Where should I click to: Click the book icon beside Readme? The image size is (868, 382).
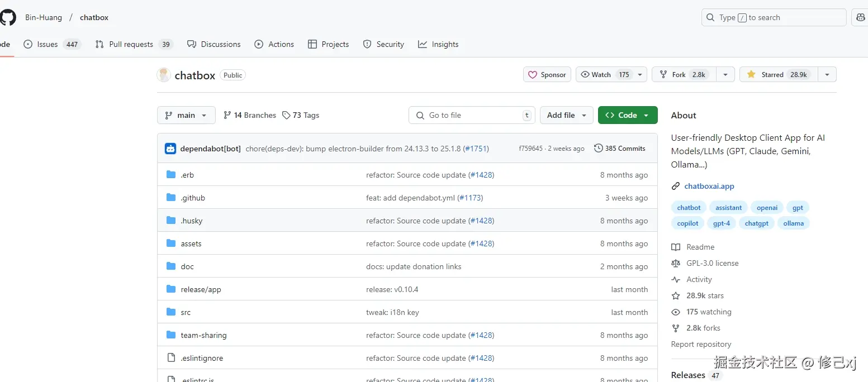(x=676, y=247)
